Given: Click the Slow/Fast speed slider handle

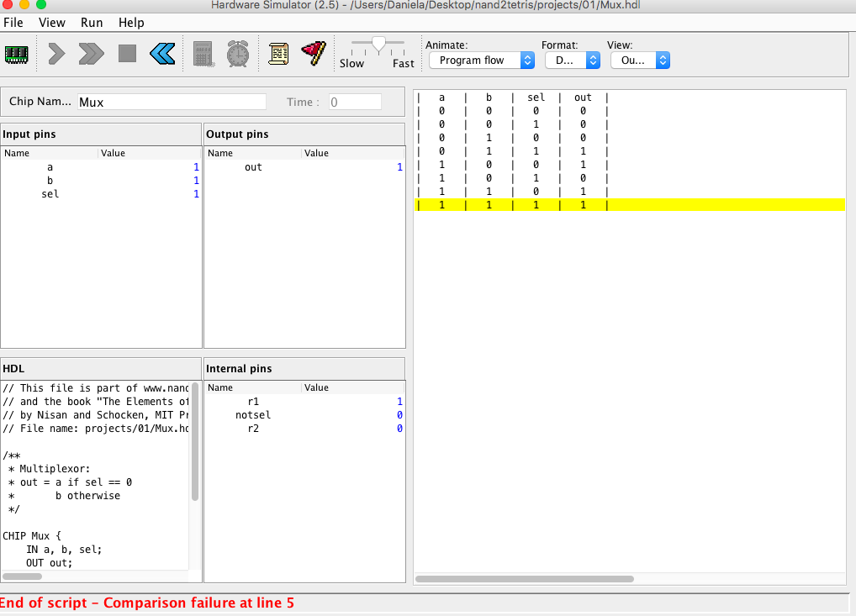Looking at the screenshot, I should 378,44.
